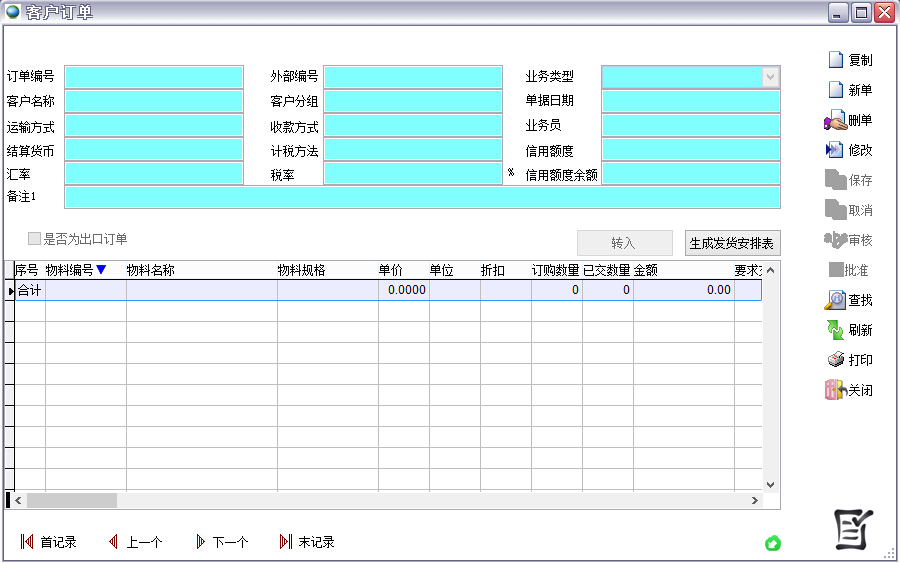The image size is (900, 563).
Task: Click the 订单编号 input field
Action: pos(154,77)
